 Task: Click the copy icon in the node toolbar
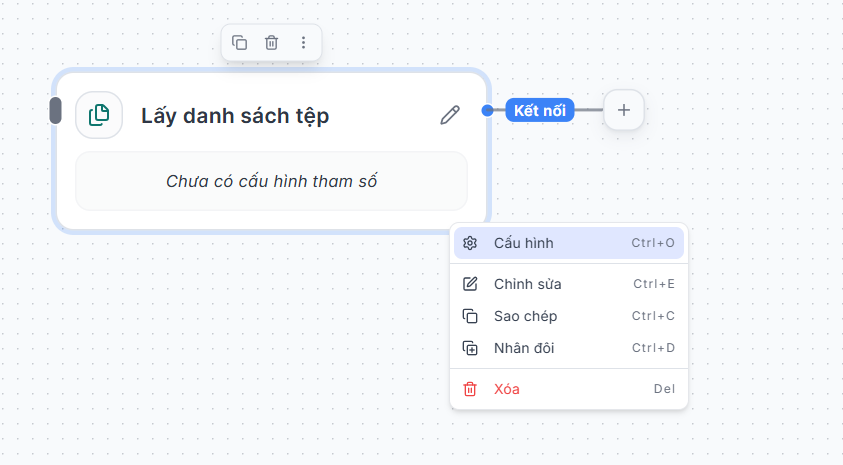point(239,42)
